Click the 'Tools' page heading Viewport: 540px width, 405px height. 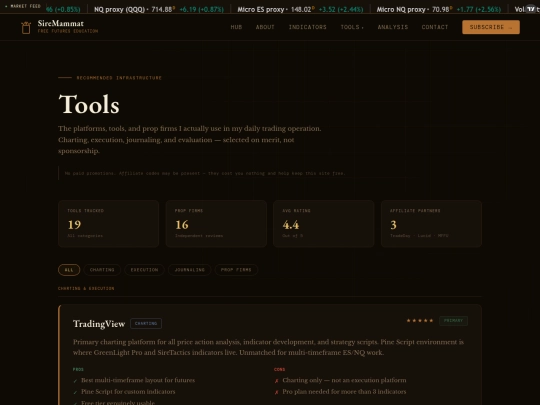[x=89, y=104]
